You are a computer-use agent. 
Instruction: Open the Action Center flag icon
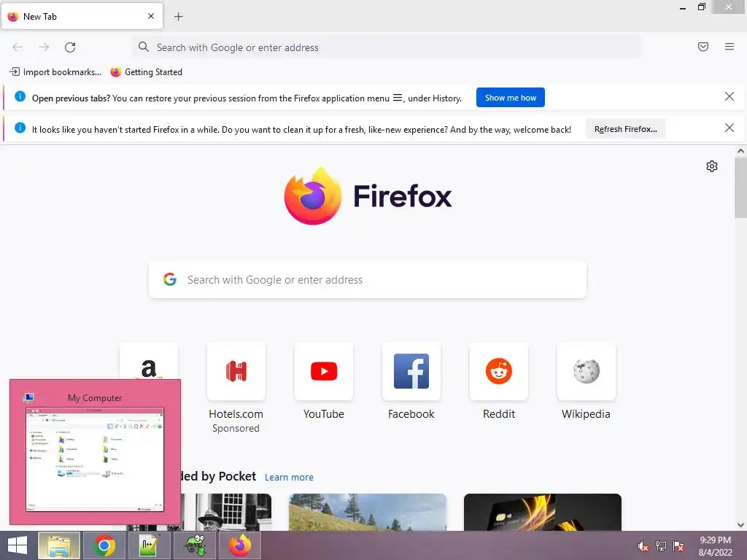(x=678, y=545)
